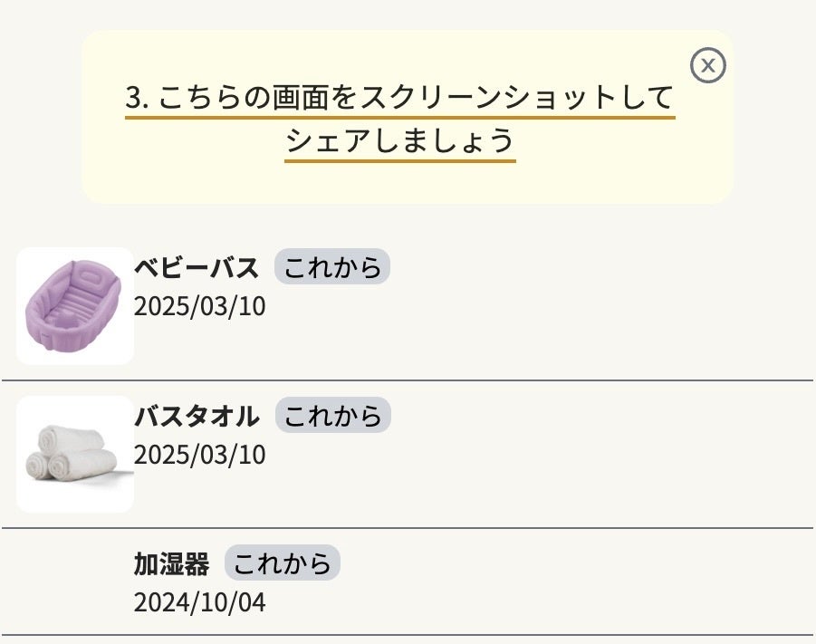This screenshot has width=816, height=644.
Task: Click the divider line below バスタオル row
Action: coord(408,528)
